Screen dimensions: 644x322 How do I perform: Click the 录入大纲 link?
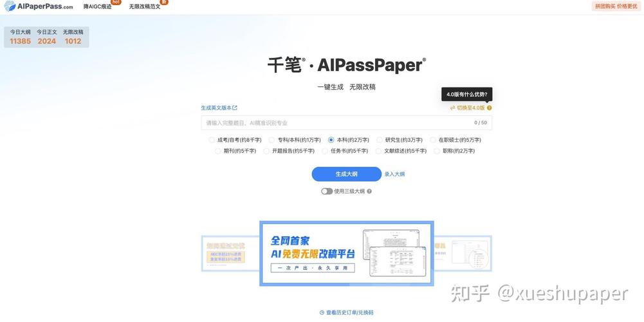394,174
